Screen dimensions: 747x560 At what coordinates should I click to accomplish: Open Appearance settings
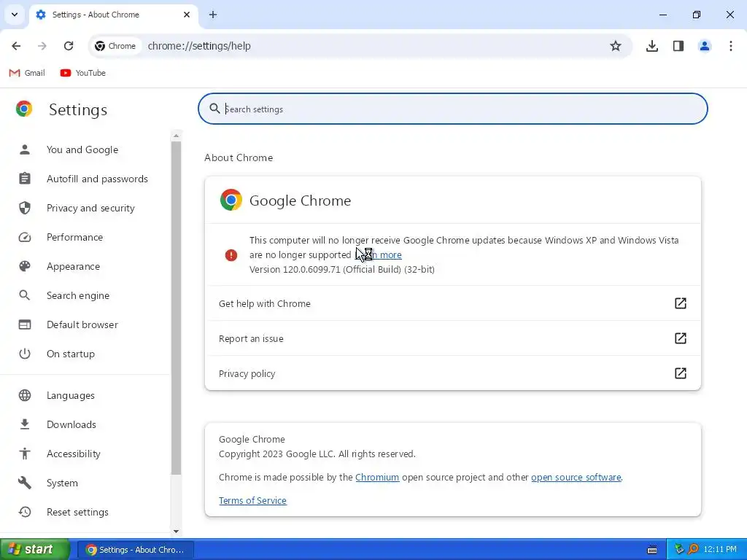click(x=73, y=266)
